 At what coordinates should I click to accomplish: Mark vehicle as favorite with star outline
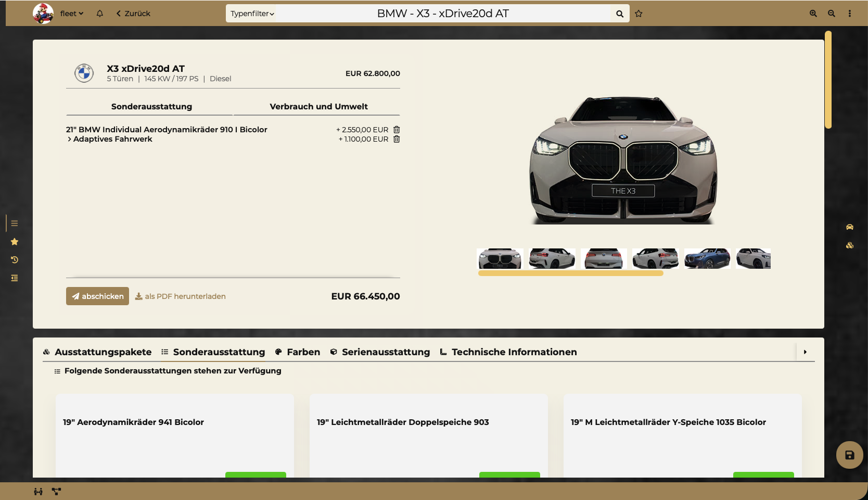tap(639, 14)
